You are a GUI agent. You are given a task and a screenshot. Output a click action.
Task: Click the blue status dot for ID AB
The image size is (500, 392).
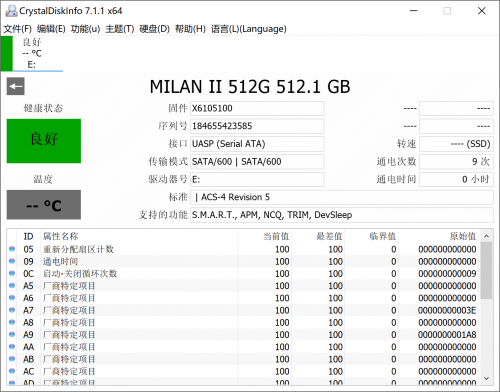(12, 359)
